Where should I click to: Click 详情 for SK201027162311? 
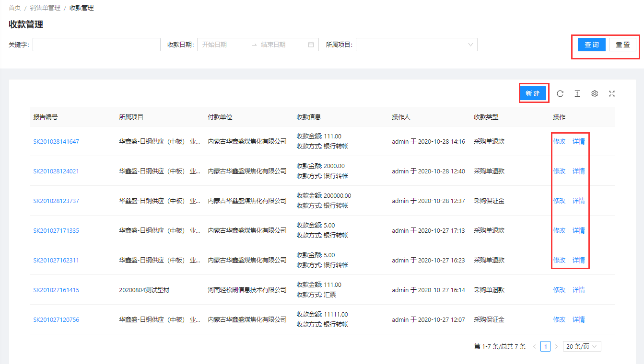[x=579, y=261]
